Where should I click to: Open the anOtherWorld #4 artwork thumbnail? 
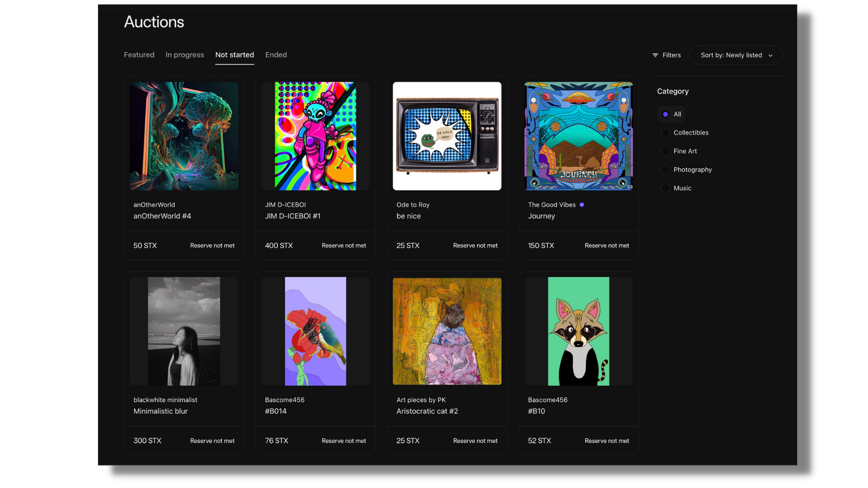184,136
